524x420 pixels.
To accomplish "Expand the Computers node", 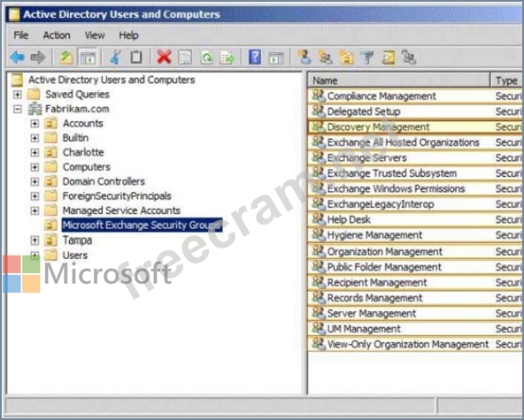I will coord(35,167).
